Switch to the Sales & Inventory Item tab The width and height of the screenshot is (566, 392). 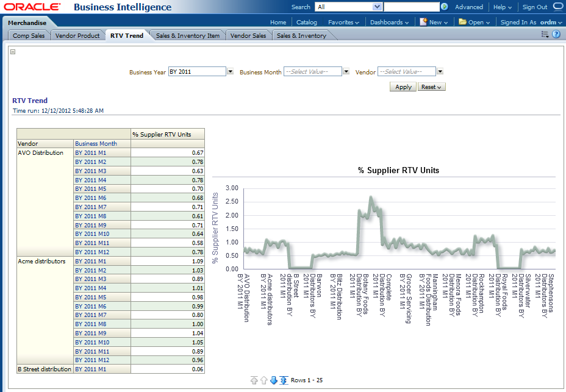point(187,35)
